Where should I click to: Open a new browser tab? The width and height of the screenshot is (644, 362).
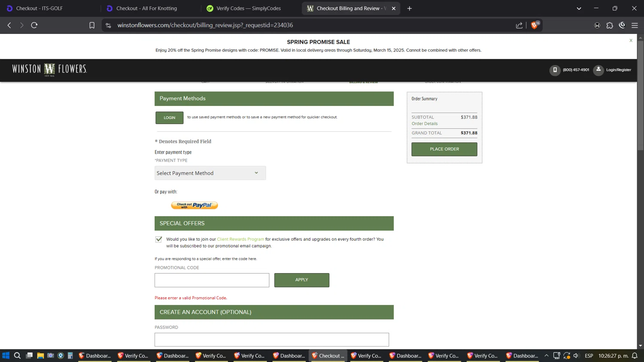410,8
